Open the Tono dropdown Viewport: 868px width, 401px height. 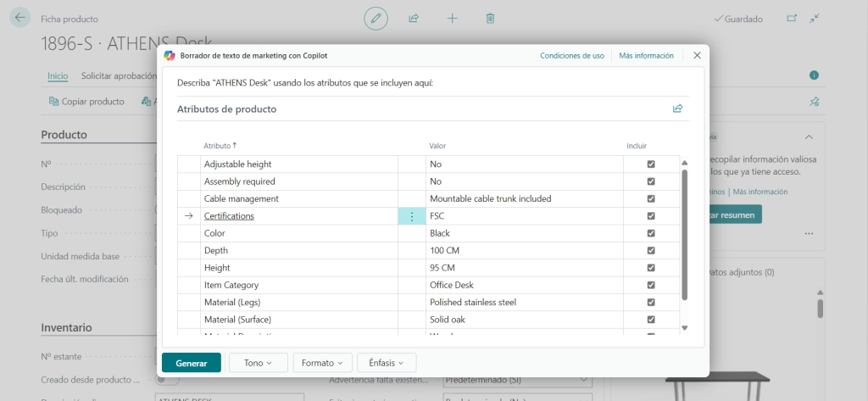pyautogui.click(x=259, y=363)
